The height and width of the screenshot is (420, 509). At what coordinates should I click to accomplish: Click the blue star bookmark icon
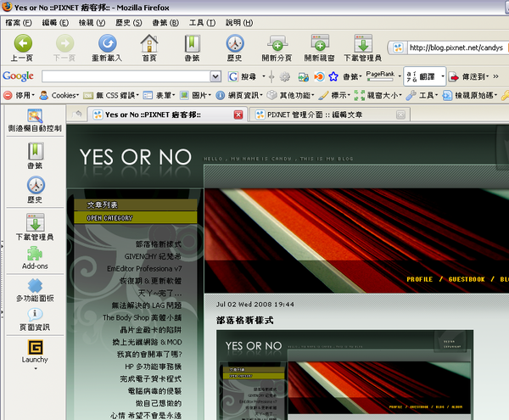(333, 76)
